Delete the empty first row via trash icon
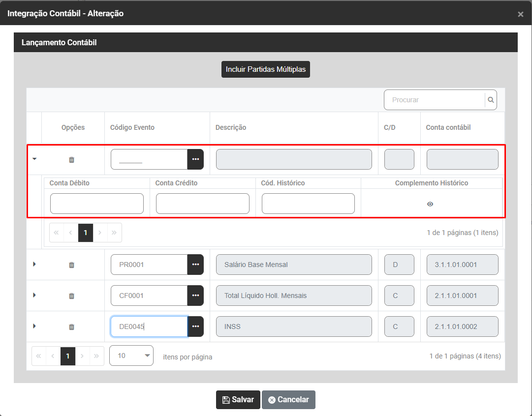The width and height of the screenshot is (532, 416). [71, 160]
